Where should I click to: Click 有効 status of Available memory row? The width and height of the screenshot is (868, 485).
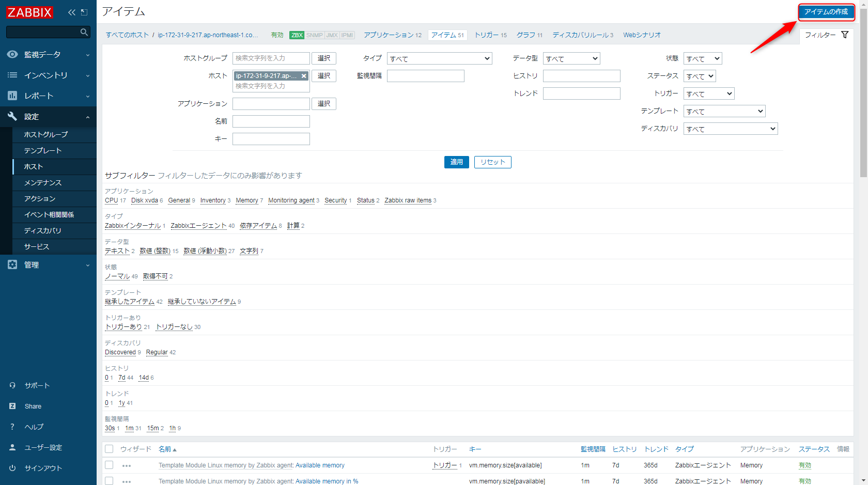[804, 465]
